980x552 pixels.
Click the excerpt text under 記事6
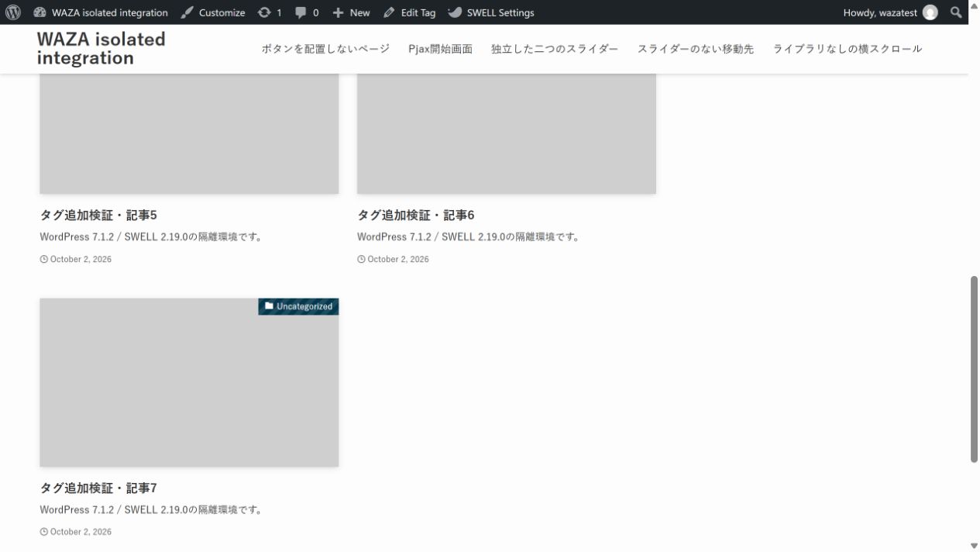(x=469, y=237)
